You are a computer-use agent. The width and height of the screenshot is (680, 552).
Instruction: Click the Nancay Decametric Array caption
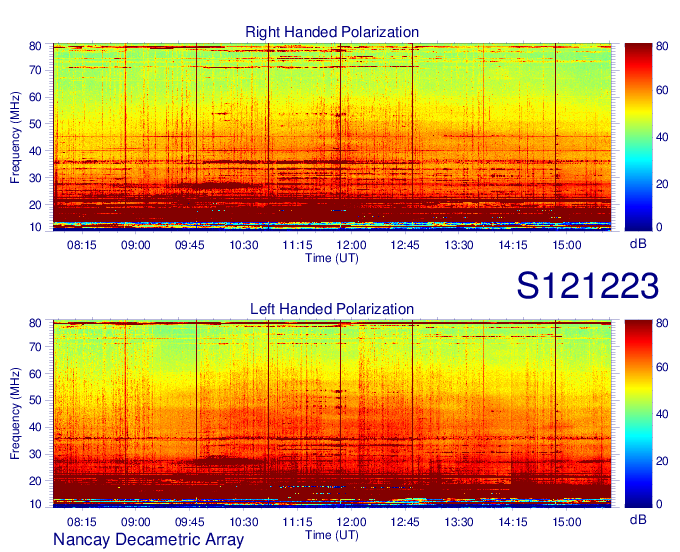(x=149, y=540)
